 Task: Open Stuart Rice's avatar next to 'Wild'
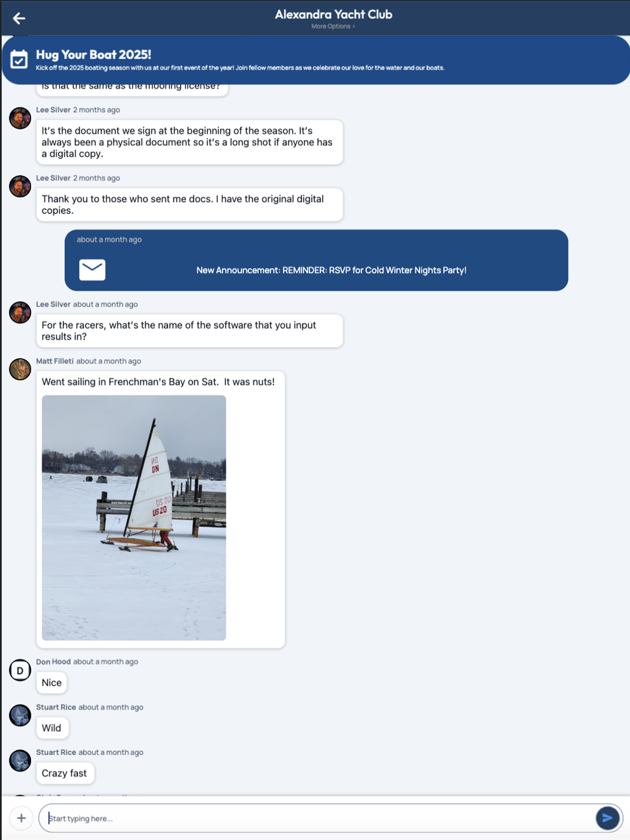click(20, 715)
